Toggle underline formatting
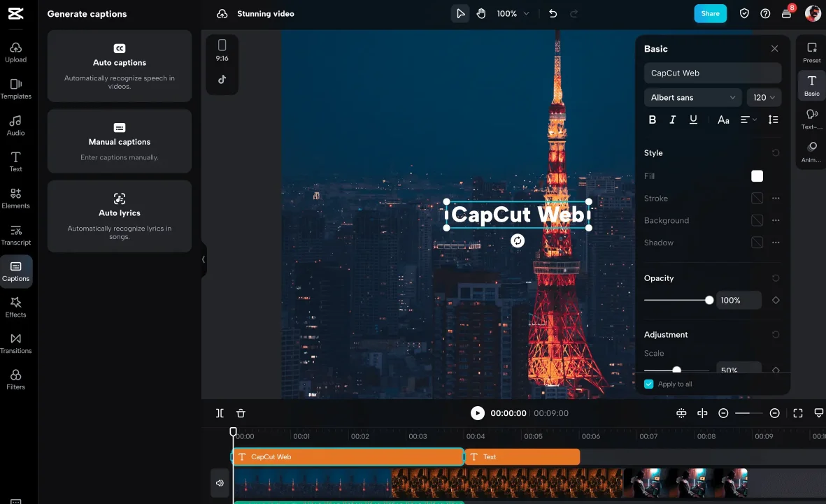The image size is (826, 504). tap(693, 120)
